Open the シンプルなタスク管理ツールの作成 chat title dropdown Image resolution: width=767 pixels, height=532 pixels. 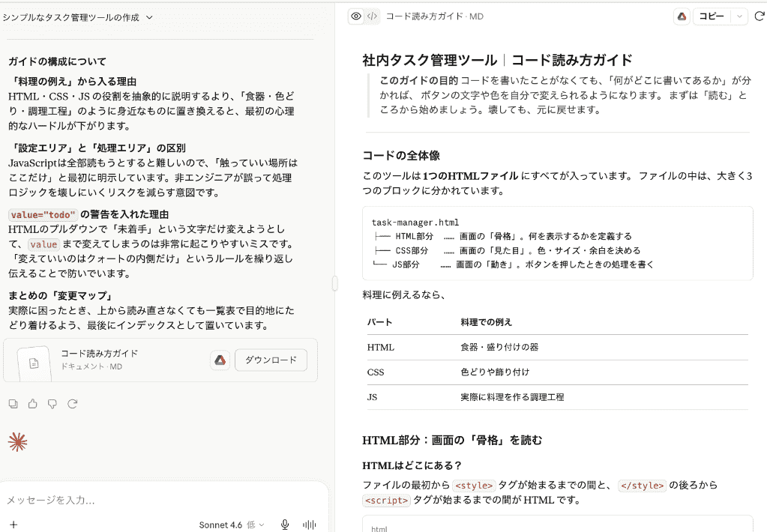(78, 17)
